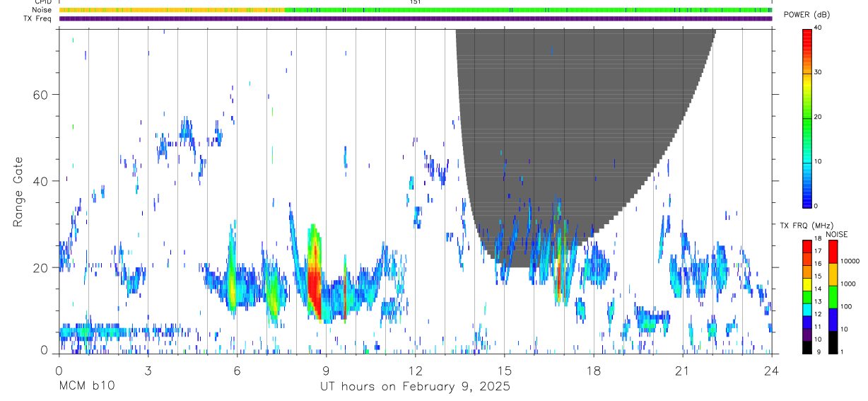Viewport: 868px width, 401px height.
Task: Click the "TX Freq" row label at top left
Action: [38, 18]
